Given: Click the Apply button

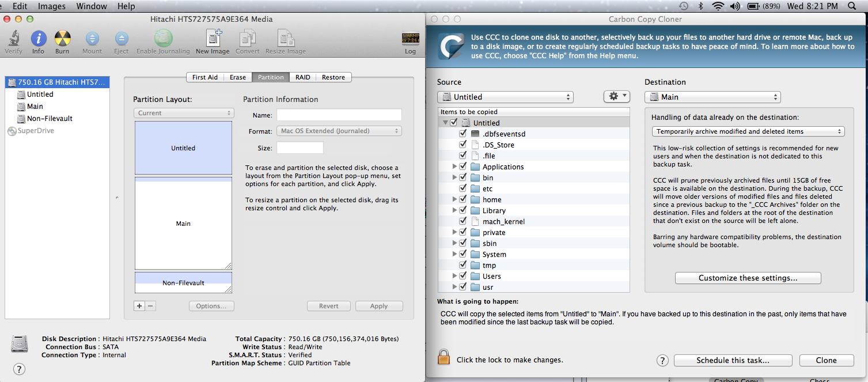Looking at the screenshot, I should tap(379, 306).
